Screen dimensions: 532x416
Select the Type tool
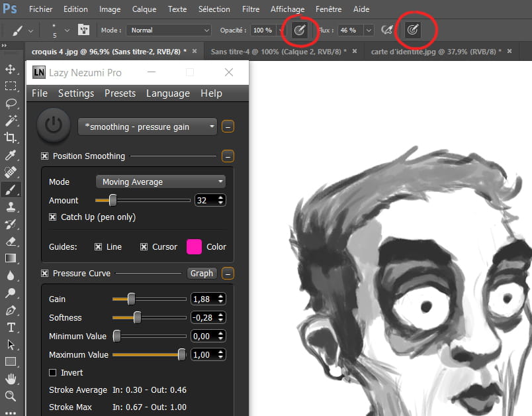coord(11,327)
